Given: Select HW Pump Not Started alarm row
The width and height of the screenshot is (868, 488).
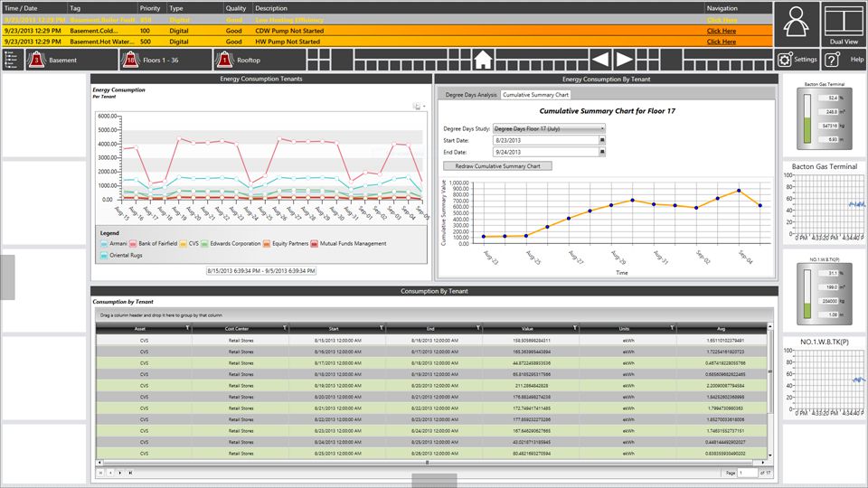Looking at the screenshot, I should click(x=387, y=42).
